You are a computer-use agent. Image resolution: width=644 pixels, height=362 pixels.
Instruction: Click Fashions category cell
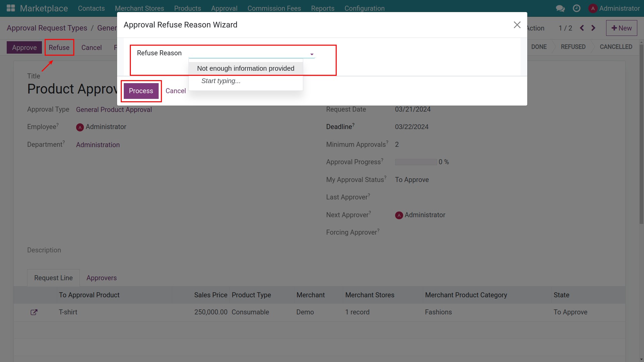[438, 312]
